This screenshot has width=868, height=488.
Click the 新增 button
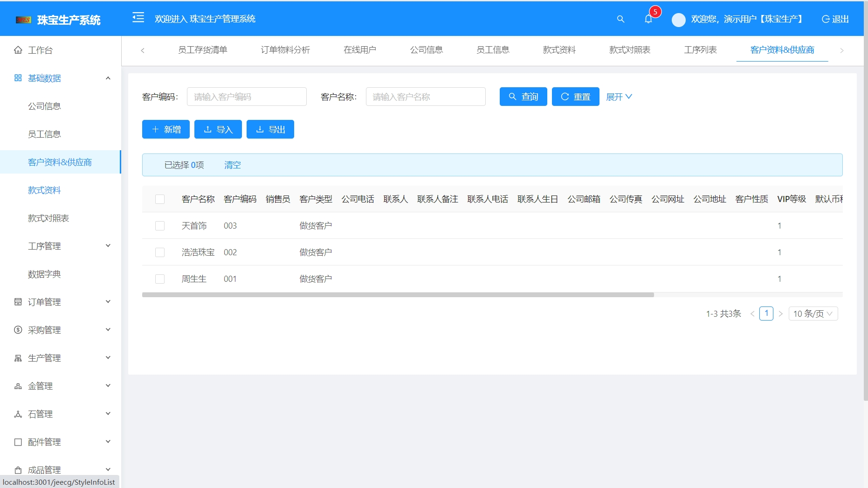(x=165, y=129)
